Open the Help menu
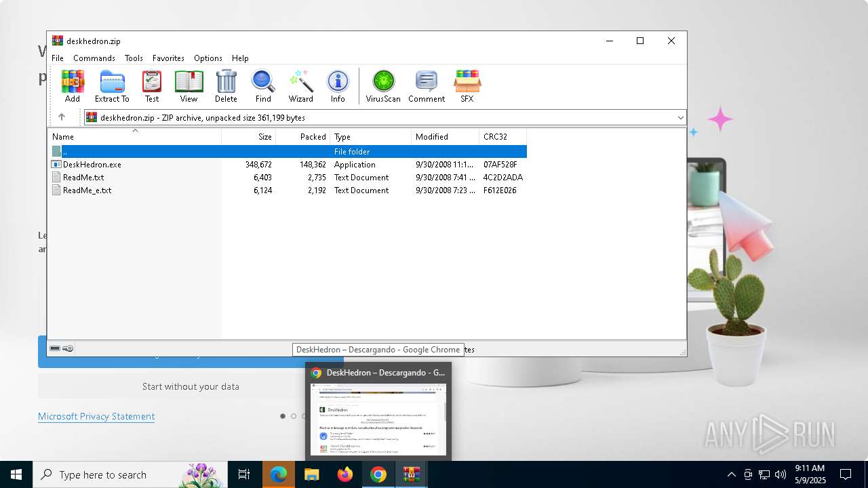 click(x=240, y=58)
